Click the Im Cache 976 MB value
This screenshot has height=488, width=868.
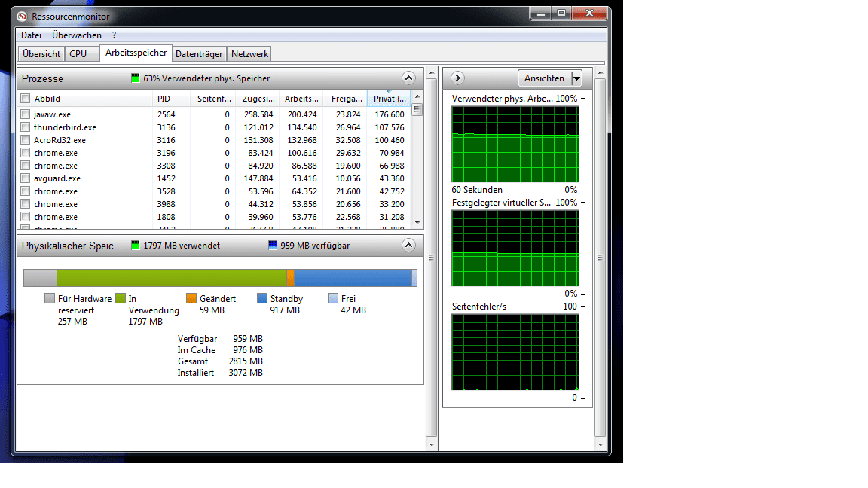[248, 349]
